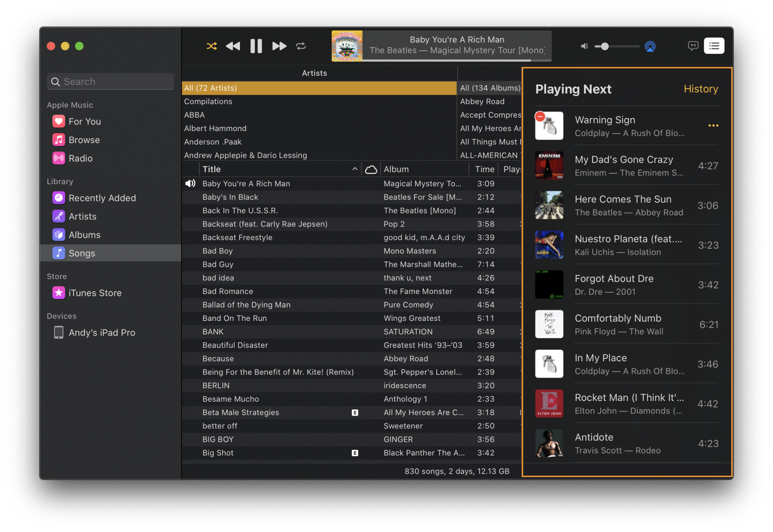Select the song Backseat Freestyle

point(352,237)
